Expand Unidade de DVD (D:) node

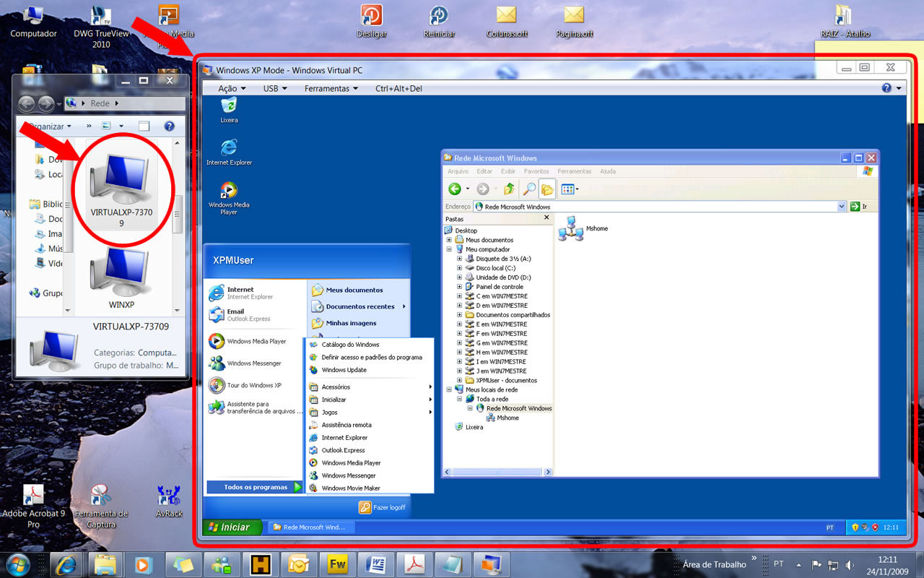459,277
